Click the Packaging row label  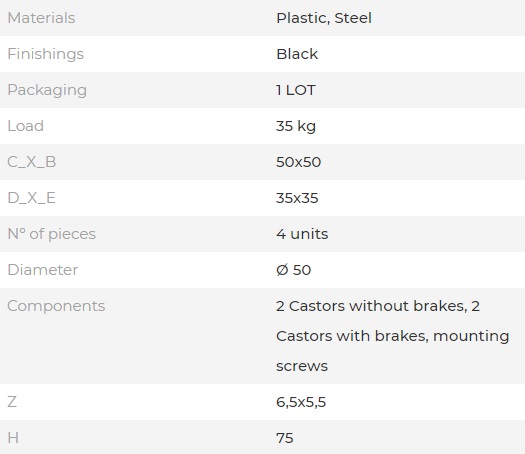click(47, 90)
